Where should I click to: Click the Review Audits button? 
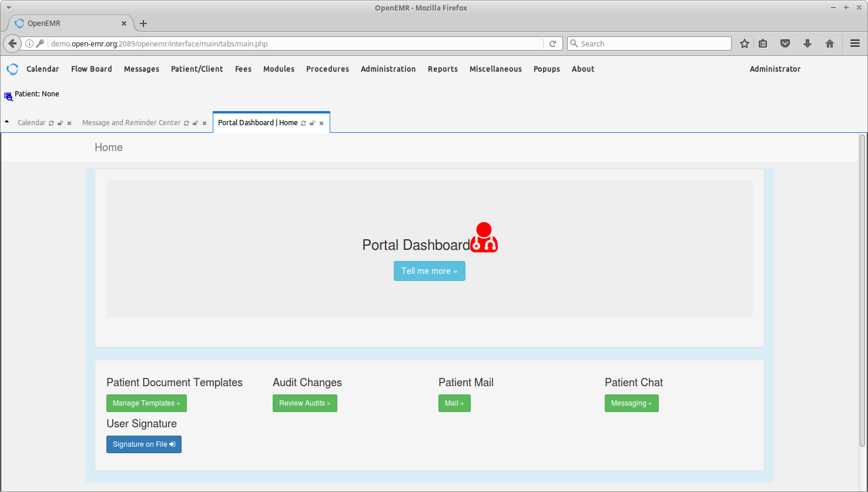point(305,403)
